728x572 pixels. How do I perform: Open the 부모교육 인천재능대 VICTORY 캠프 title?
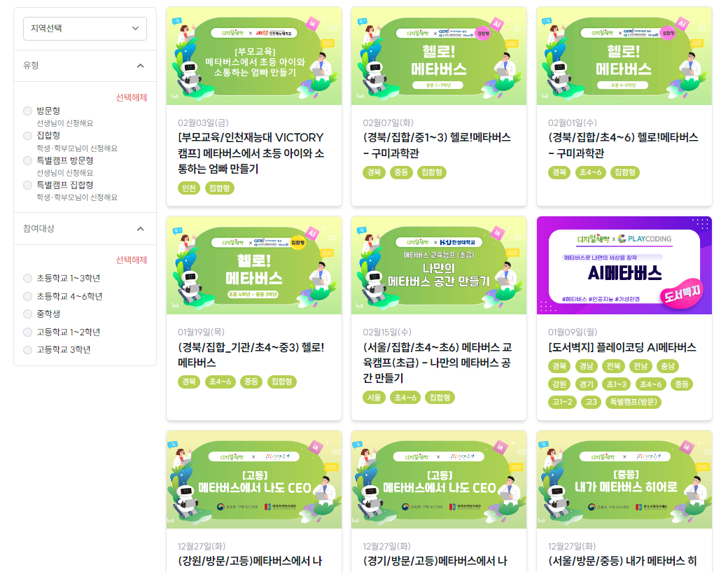[x=251, y=153]
